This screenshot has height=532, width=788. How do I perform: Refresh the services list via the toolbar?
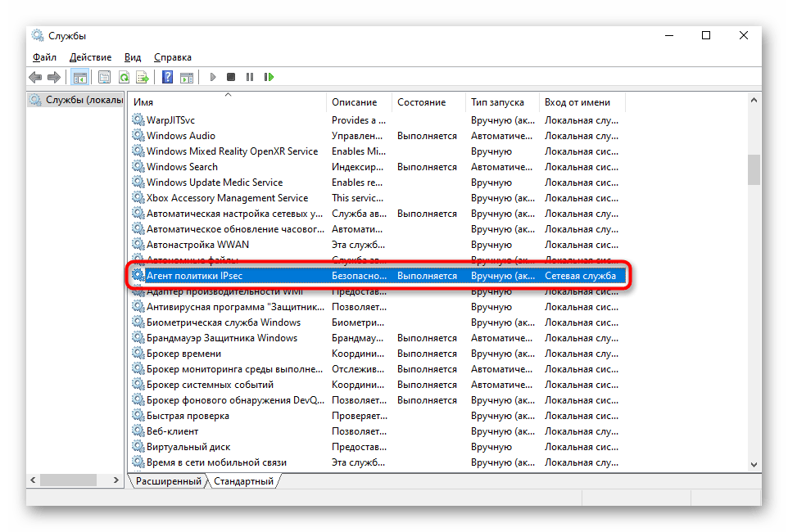click(x=124, y=78)
